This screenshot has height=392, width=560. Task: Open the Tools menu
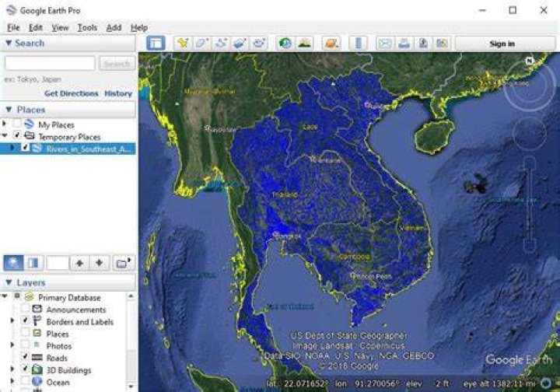pos(87,27)
